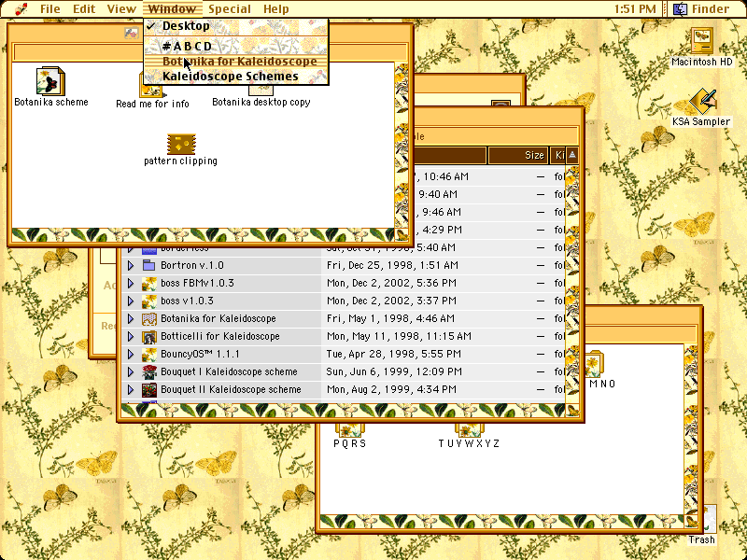Select the Botticelli for Kaleidoscope name
Image resolution: width=747 pixels, height=560 pixels.
pyautogui.click(x=220, y=337)
